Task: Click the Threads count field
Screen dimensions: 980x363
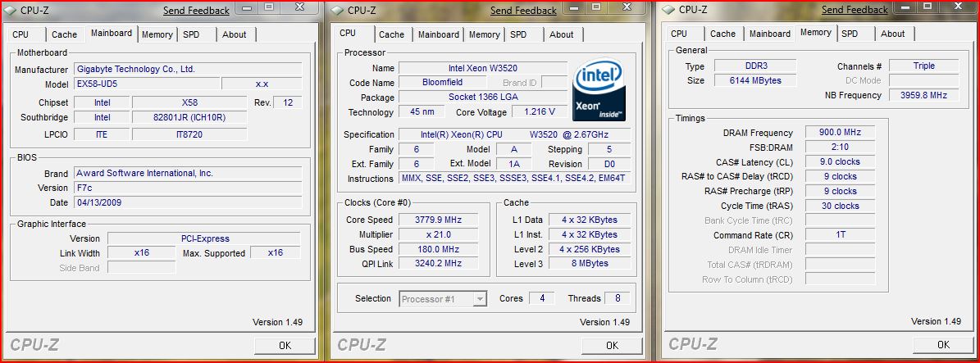Action: pos(618,298)
